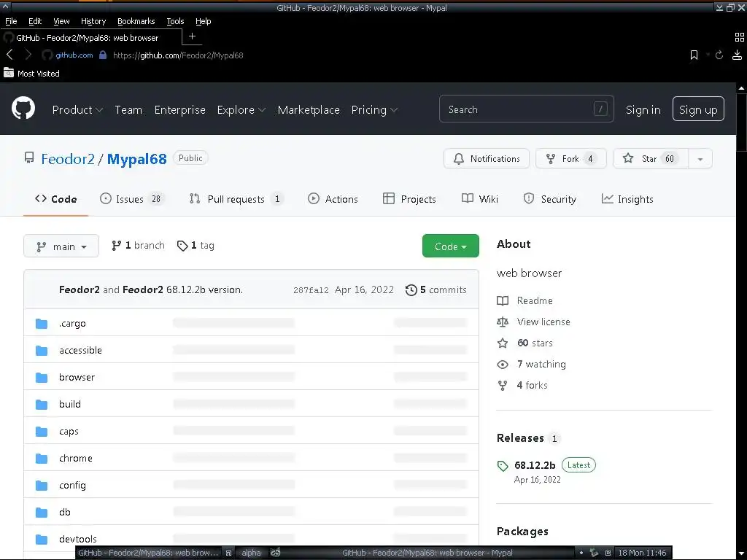Image resolution: width=747 pixels, height=560 pixels.
Task: Fork the repository with Fork button
Action: (571, 159)
